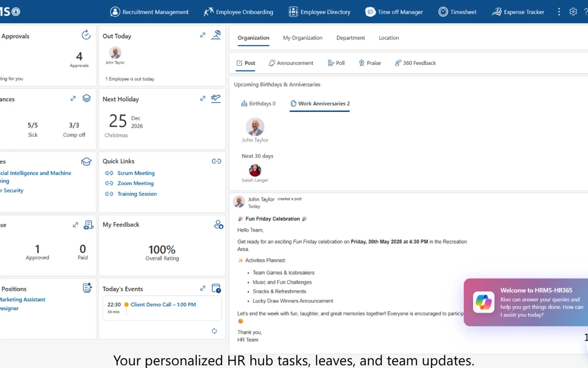Create an Announcement
This screenshot has width=588, height=368.
click(291, 63)
